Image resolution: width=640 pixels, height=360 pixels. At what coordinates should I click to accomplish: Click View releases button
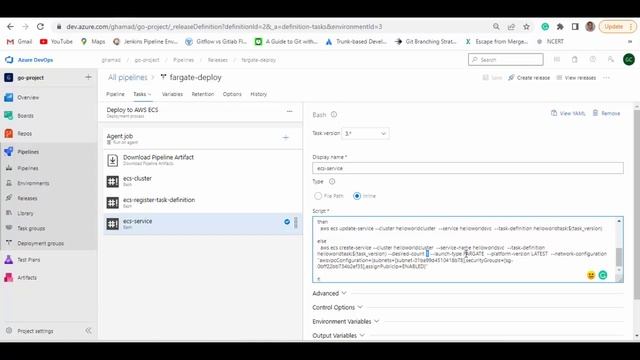click(x=576, y=78)
